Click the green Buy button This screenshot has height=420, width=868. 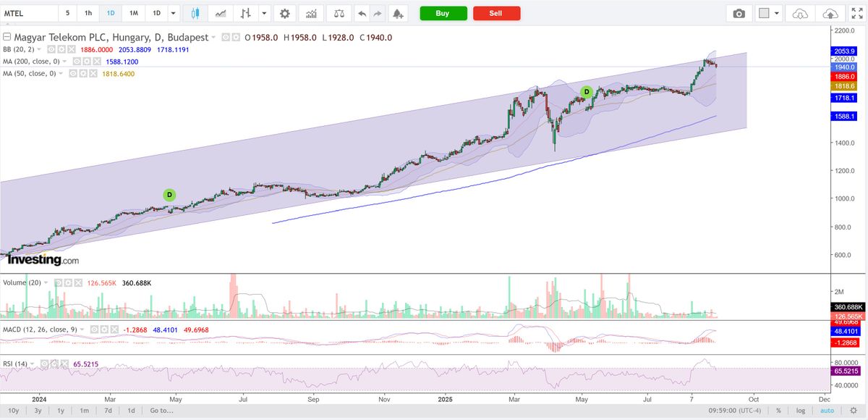pos(443,14)
